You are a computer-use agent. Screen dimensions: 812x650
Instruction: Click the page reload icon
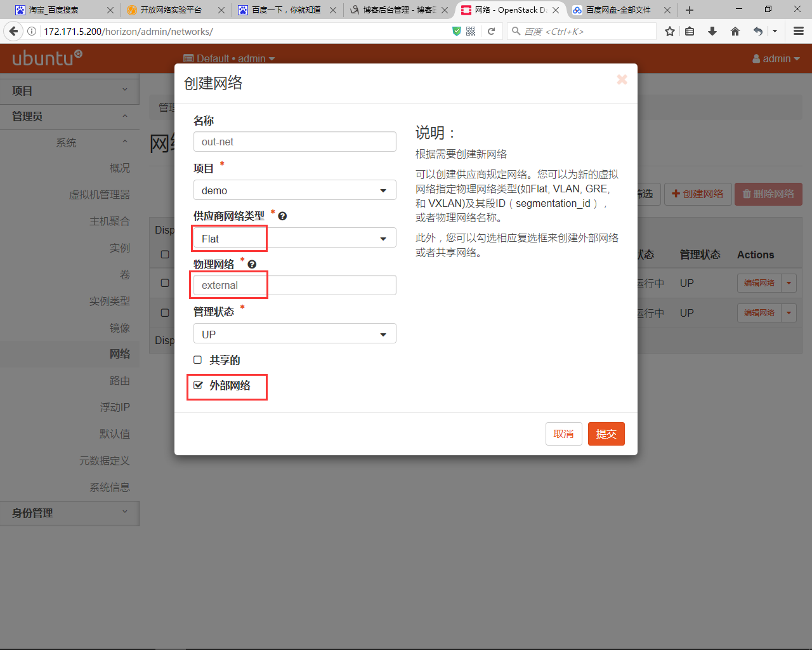click(491, 31)
